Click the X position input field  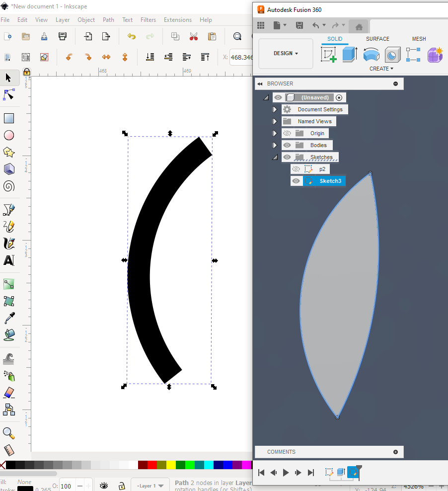tap(243, 57)
